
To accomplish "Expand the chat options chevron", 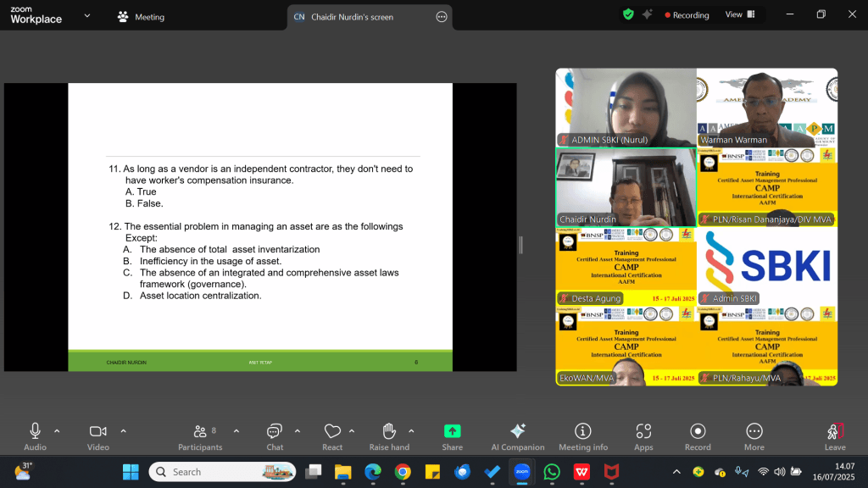I will (298, 431).
